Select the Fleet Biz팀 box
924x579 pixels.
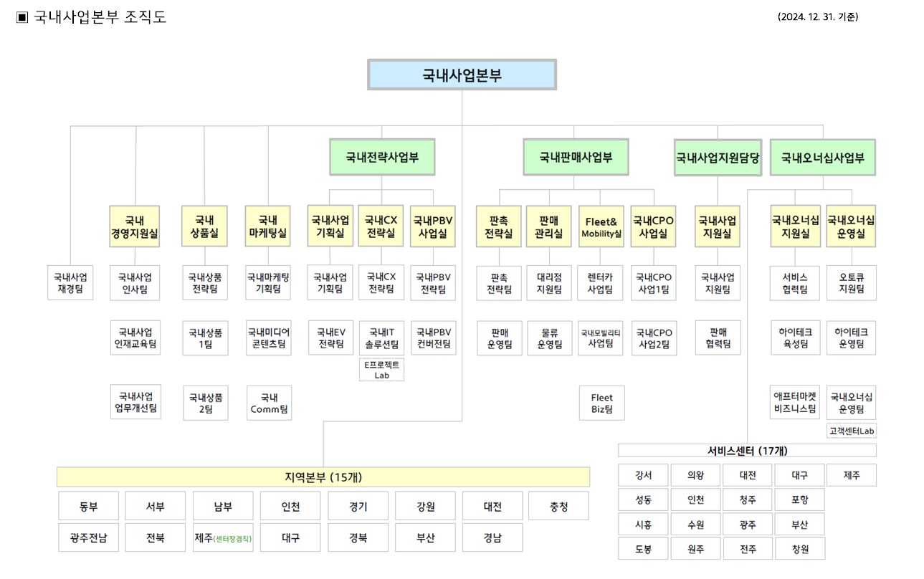point(602,403)
